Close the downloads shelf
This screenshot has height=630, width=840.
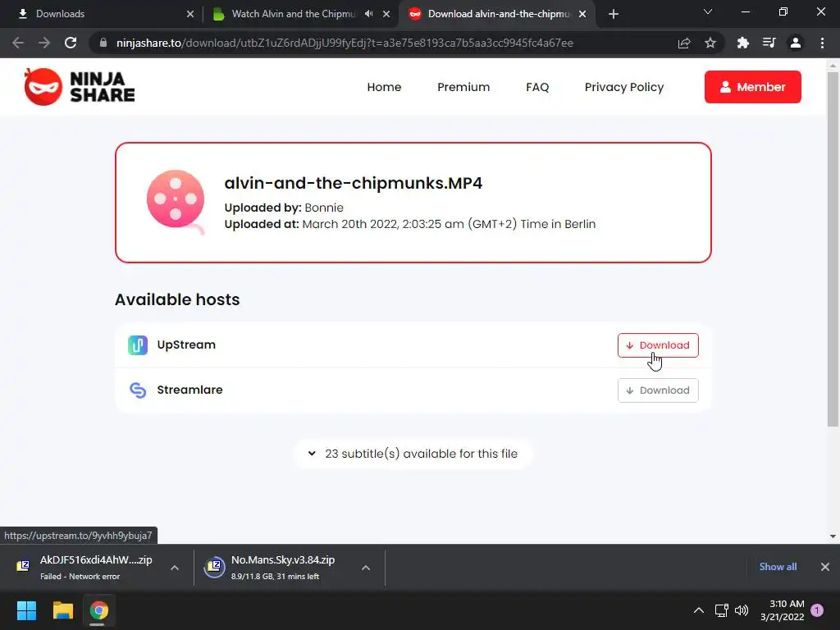click(x=825, y=567)
